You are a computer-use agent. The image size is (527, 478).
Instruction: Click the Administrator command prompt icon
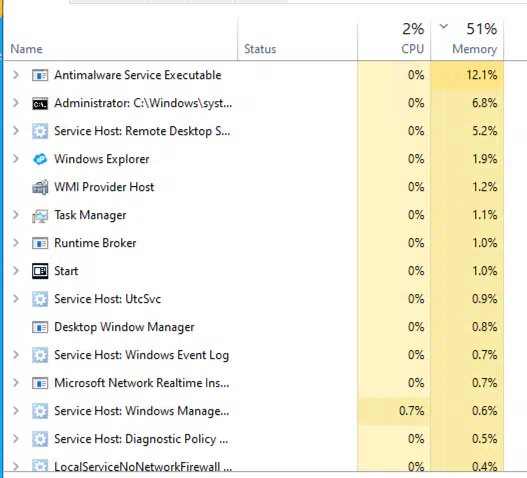coord(40,104)
